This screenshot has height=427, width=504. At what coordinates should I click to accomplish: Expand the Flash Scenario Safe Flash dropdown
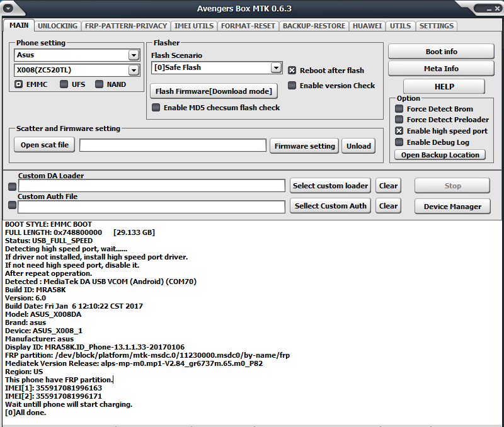[276, 67]
